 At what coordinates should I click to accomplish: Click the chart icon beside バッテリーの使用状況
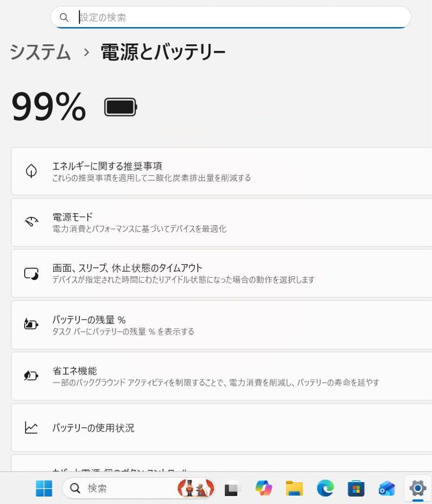[x=31, y=427]
